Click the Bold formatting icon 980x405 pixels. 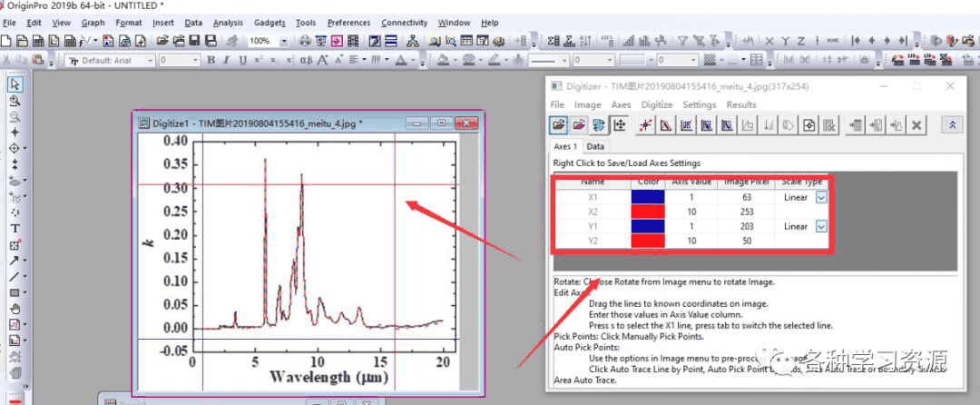211,60
